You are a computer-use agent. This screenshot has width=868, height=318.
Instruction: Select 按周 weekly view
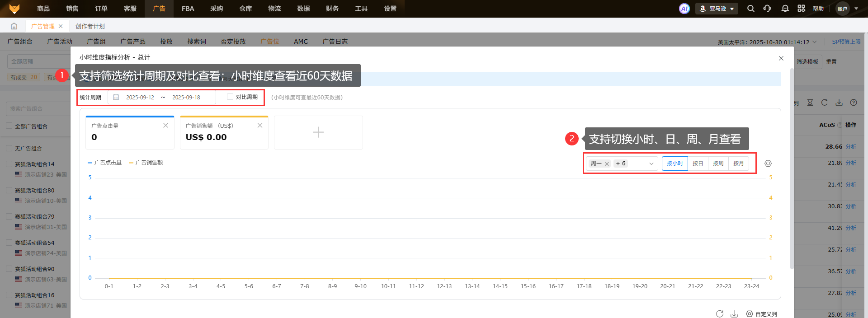click(718, 164)
